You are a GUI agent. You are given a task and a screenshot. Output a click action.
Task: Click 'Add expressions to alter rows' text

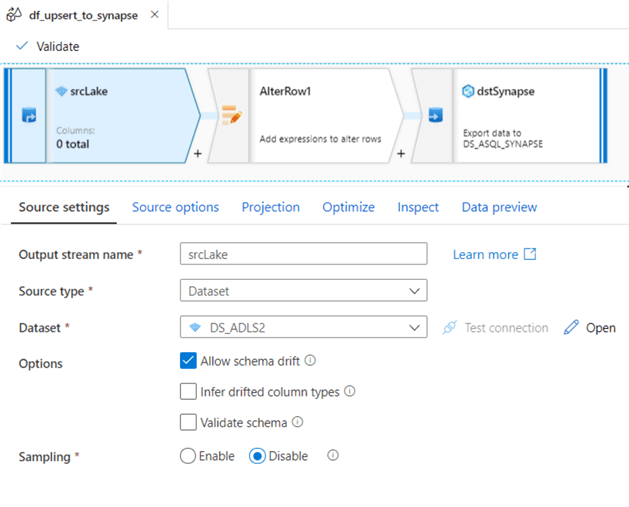pos(320,139)
